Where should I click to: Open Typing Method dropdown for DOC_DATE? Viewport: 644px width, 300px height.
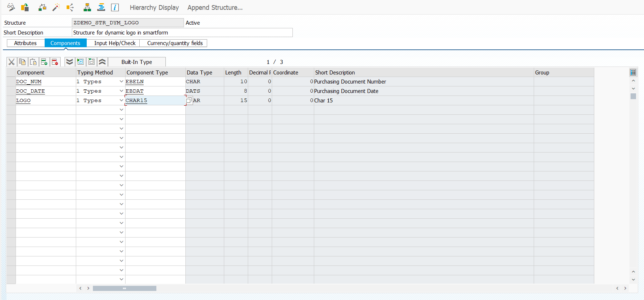coord(121,91)
